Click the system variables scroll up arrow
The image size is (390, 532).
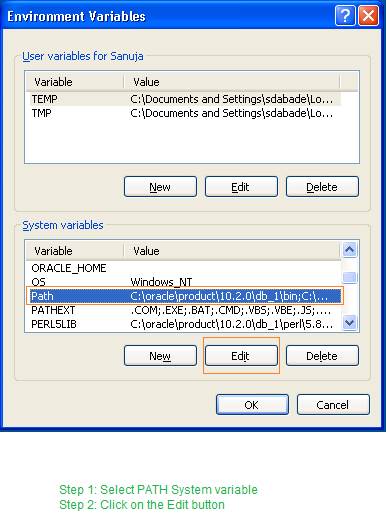(350, 250)
